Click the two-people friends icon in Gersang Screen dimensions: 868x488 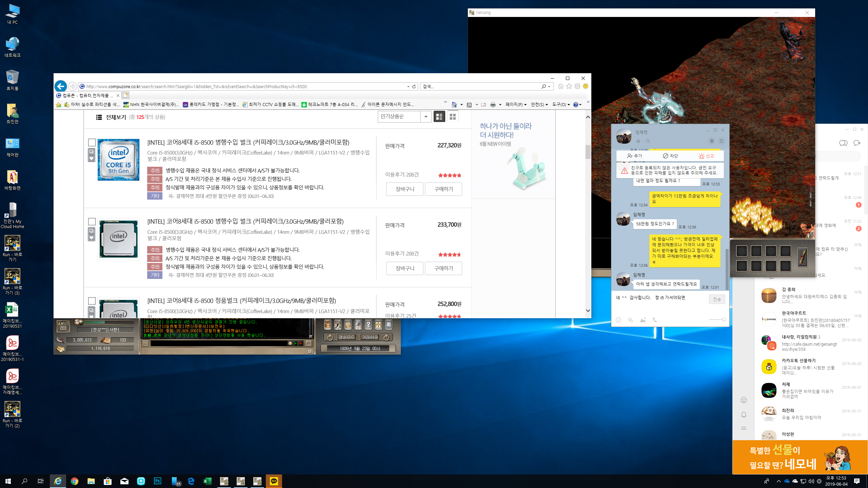point(378,325)
